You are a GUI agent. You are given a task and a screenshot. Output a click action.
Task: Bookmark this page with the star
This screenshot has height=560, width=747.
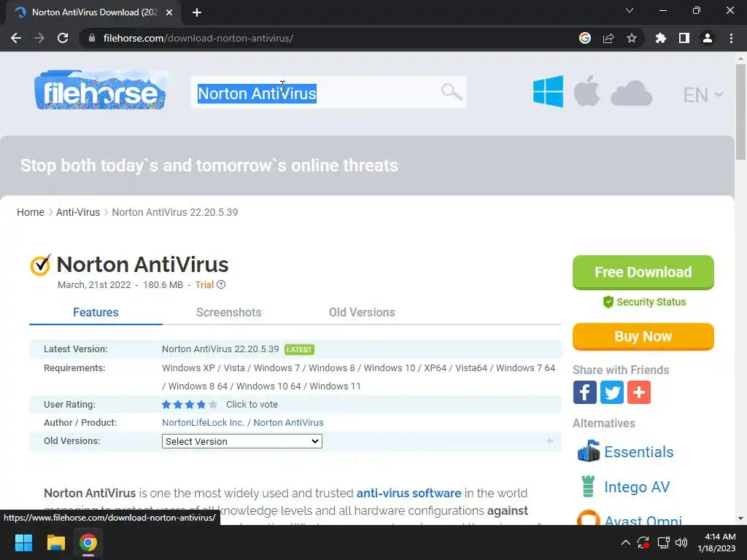(x=632, y=38)
